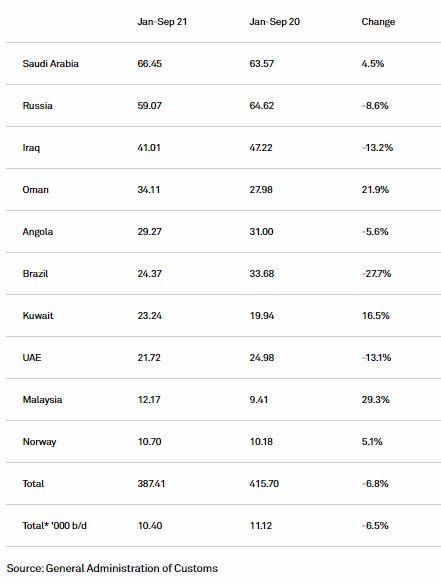Select the Kuwait row label
Image resolution: width=441 pixels, height=586 pixels.
38,315
